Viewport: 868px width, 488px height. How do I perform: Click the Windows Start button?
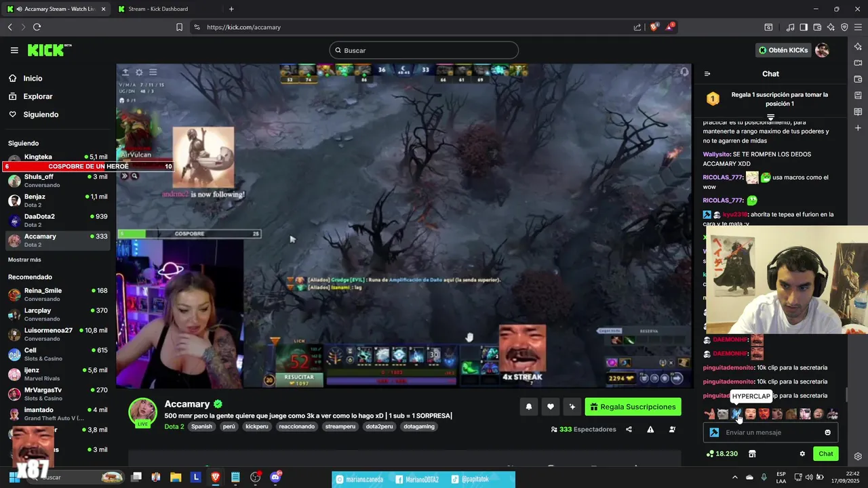(x=14, y=477)
